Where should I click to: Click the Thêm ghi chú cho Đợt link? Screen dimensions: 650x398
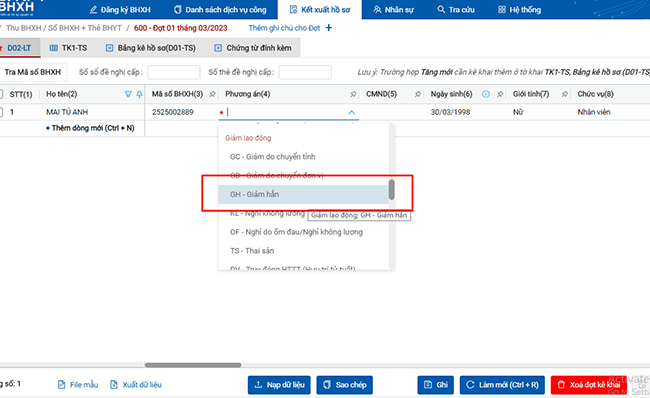284,28
